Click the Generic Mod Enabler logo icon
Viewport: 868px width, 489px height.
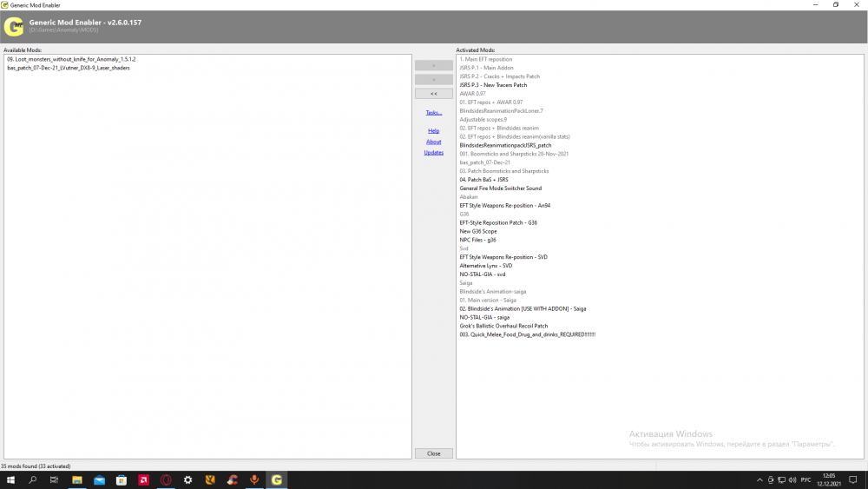click(14, 27)
